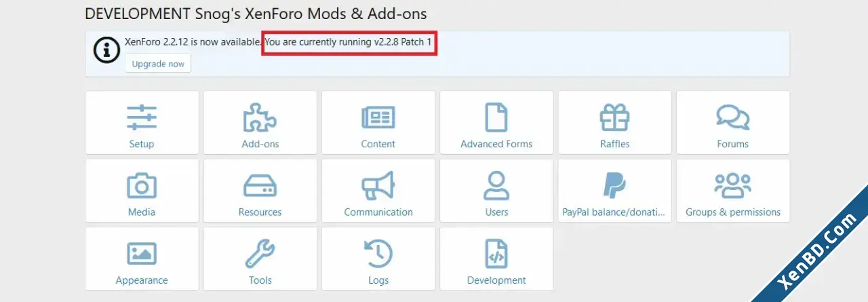Viewport: 868px width, 302px height.
Task: Click the page title DEVELOPMENT Snog's XenForo heading
Action: 256,14
